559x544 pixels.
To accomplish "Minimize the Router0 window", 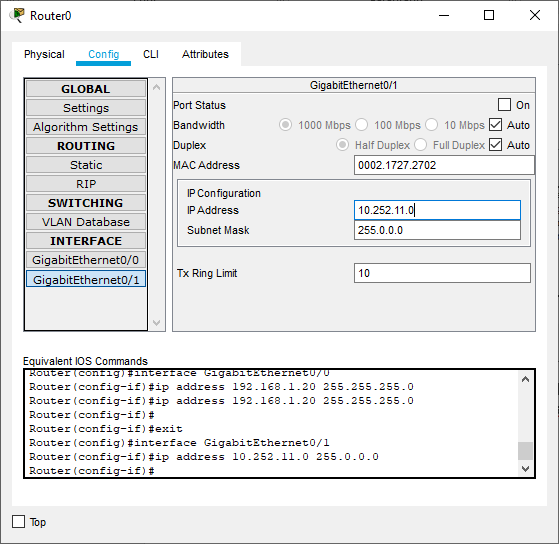I will coord(444,15).
